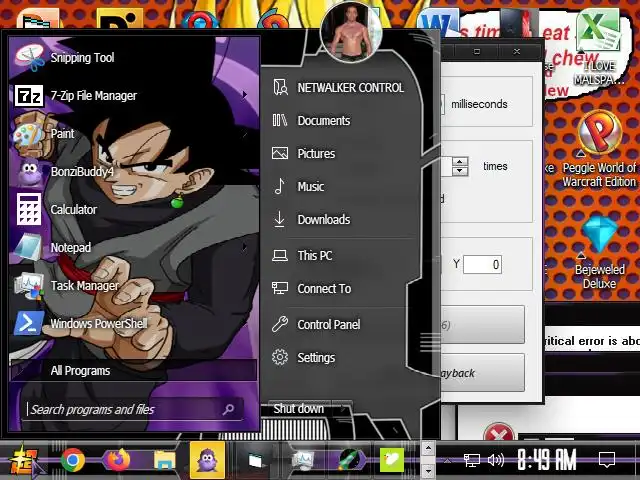
Task: Open the notification center icon
Action: (x=607, y=460)
